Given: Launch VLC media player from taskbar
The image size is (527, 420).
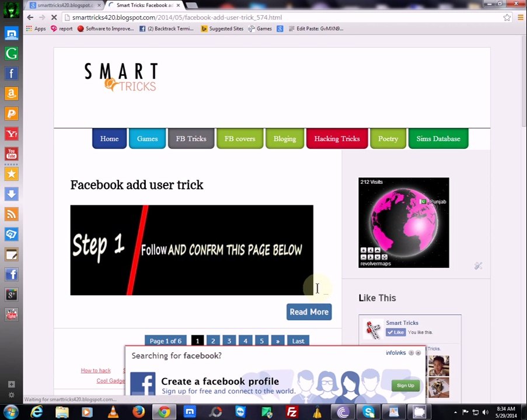Looking at the screenshot, I should click(113, 412).
